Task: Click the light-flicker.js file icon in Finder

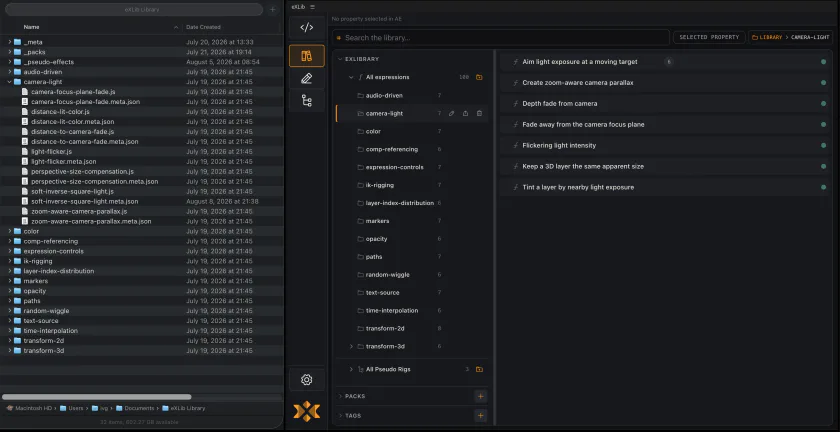Action: [x=25, y=152]
